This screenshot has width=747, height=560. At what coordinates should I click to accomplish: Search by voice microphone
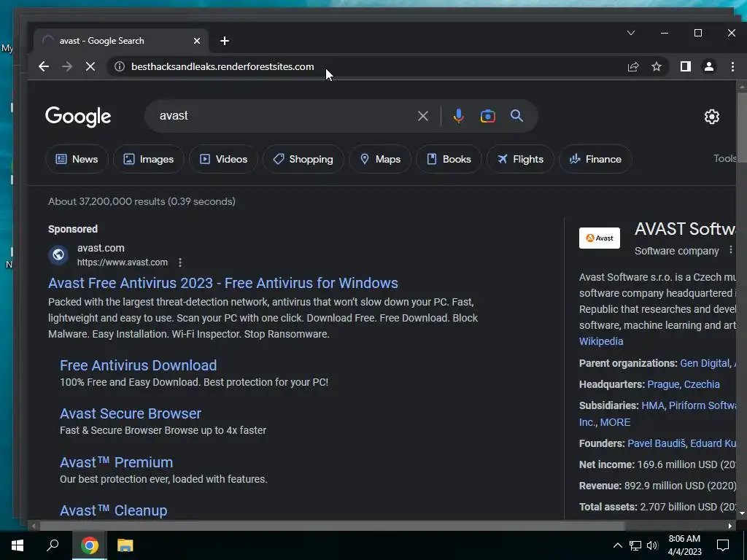click(458, 116)
